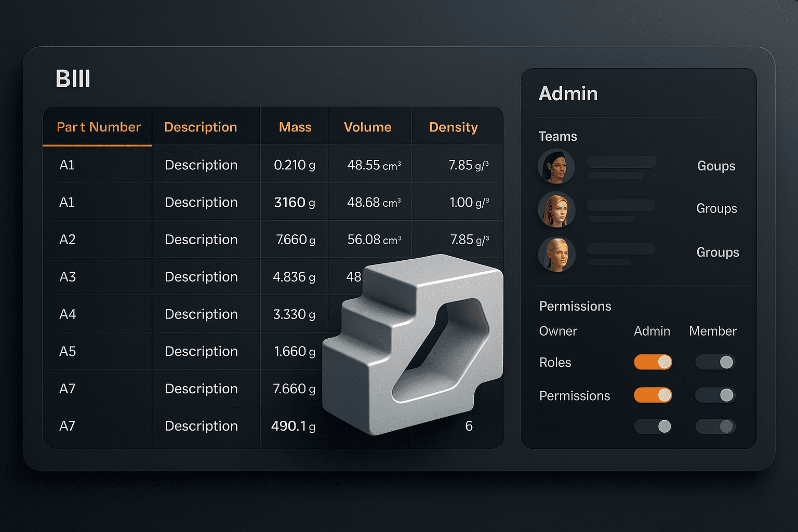
Task: Click the 3D bracket part preview
Action: tap(413, 344)
